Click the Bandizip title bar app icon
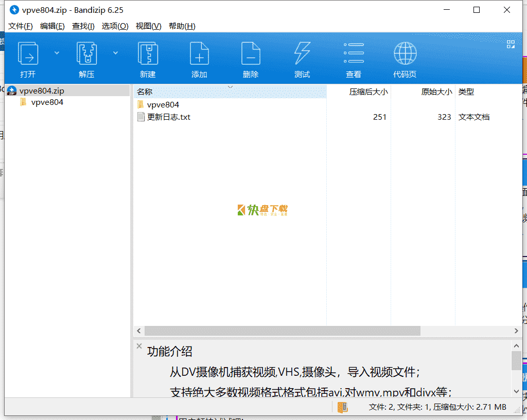The image size is (527, 420). pos(14,10)
